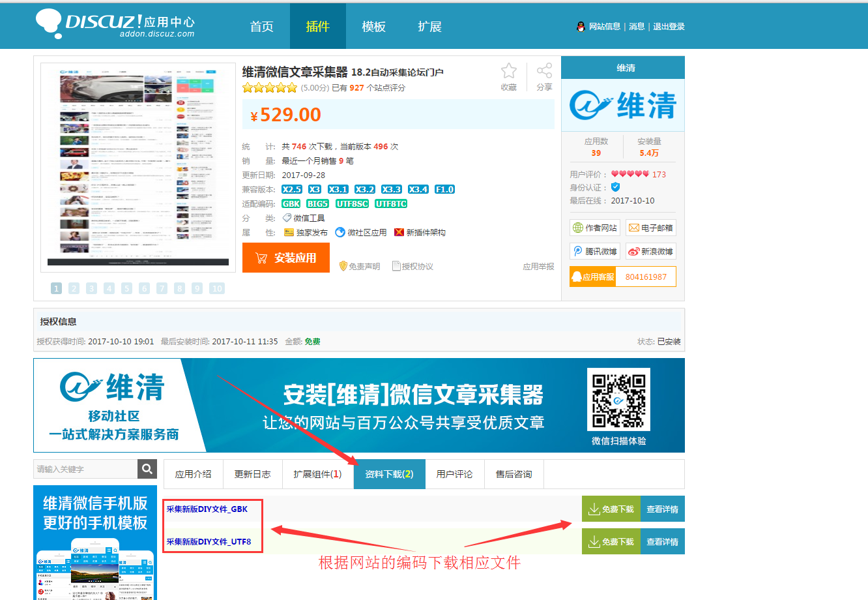
Task: Click the F1.0 compatible version tag
Action: 445,189
